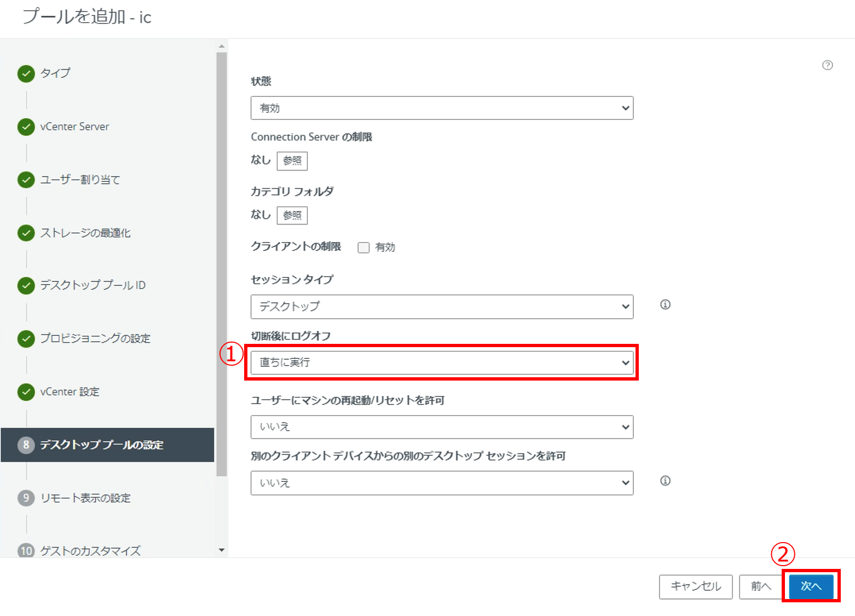Click the help question mark icon
Screen dimensions: 855x616
[x=827, y=65]
